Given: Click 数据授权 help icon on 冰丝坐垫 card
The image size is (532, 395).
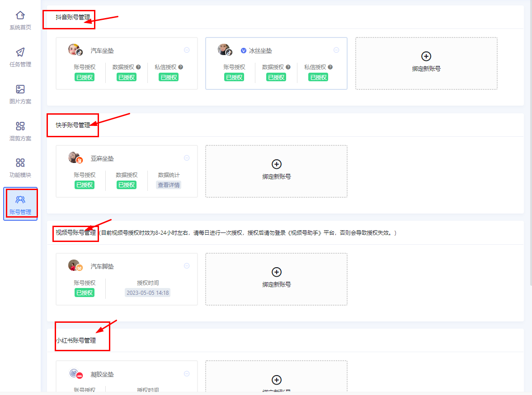Looking at the screenshot, I should click(288, 67).
